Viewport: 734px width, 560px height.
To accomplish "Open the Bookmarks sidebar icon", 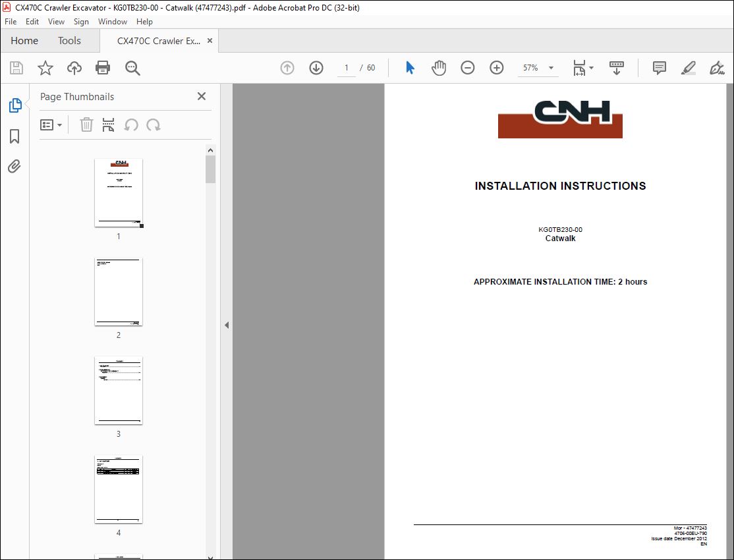I will 14,136.
